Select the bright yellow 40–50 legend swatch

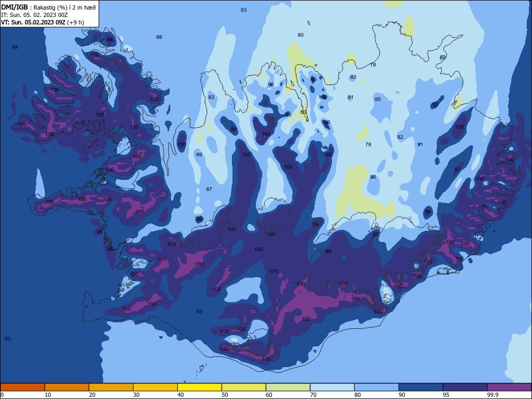point(199,387)
